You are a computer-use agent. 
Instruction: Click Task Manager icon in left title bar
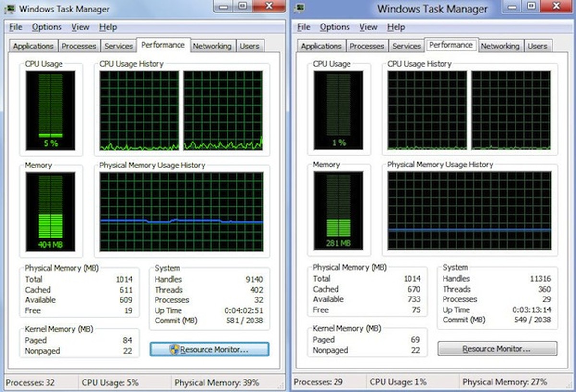(x=9, y=9)
